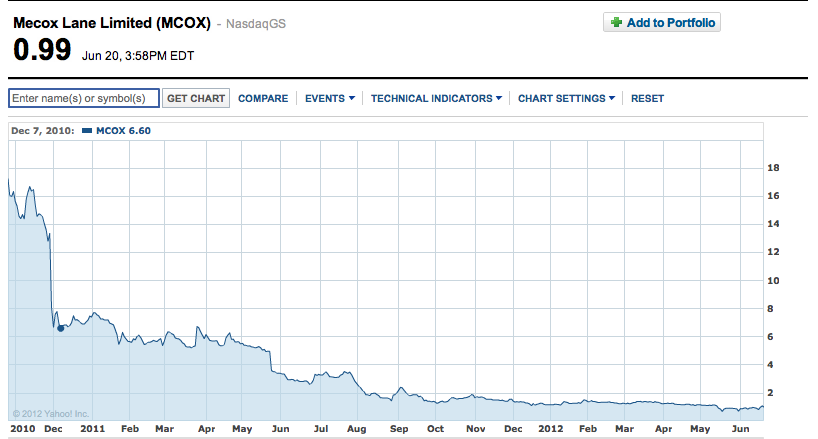Click the 18 value on the price axis
This screenshot has height=439, width=818.
[772, 168]
